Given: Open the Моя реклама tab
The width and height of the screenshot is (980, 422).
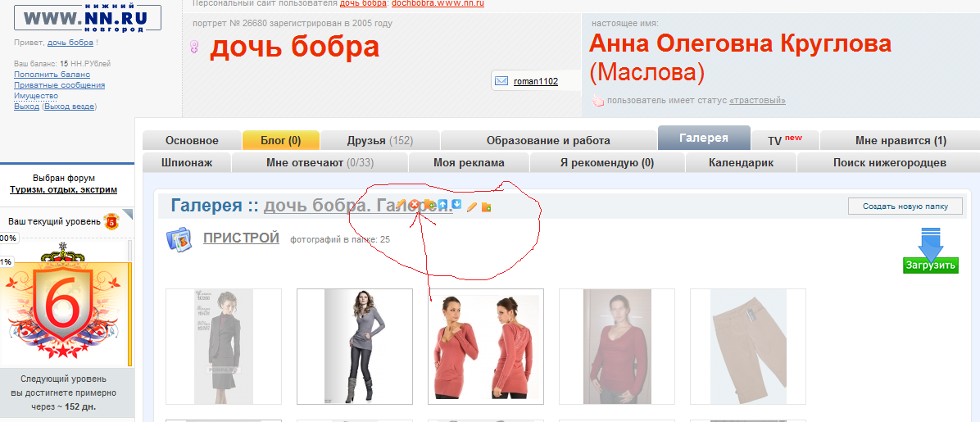Looking at the screenshot, I should tap(469, 162).
